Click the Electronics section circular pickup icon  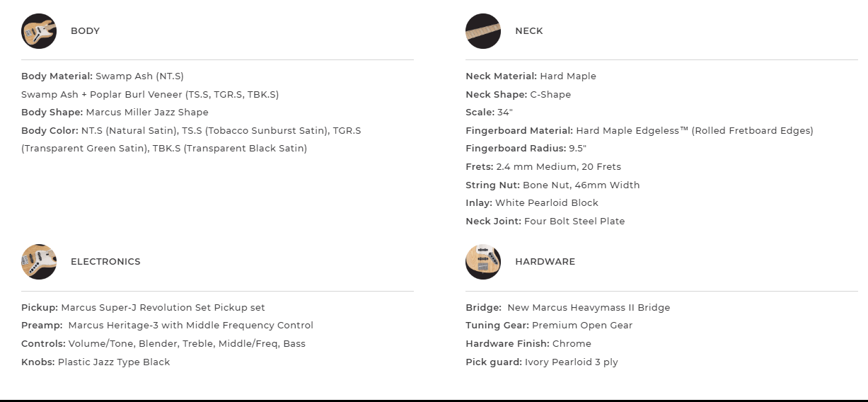[x=39, y=262]
